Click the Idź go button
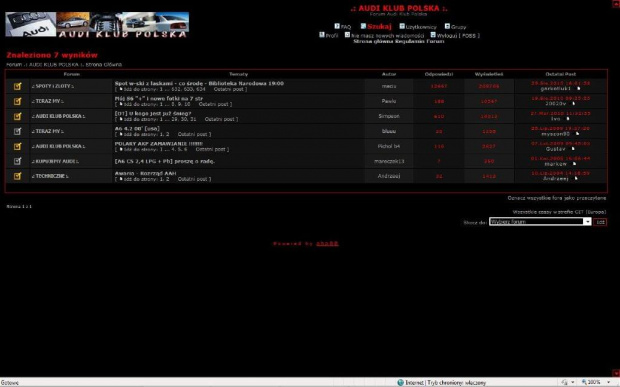Viewport: 620px width, 387px height. (600, 222)
